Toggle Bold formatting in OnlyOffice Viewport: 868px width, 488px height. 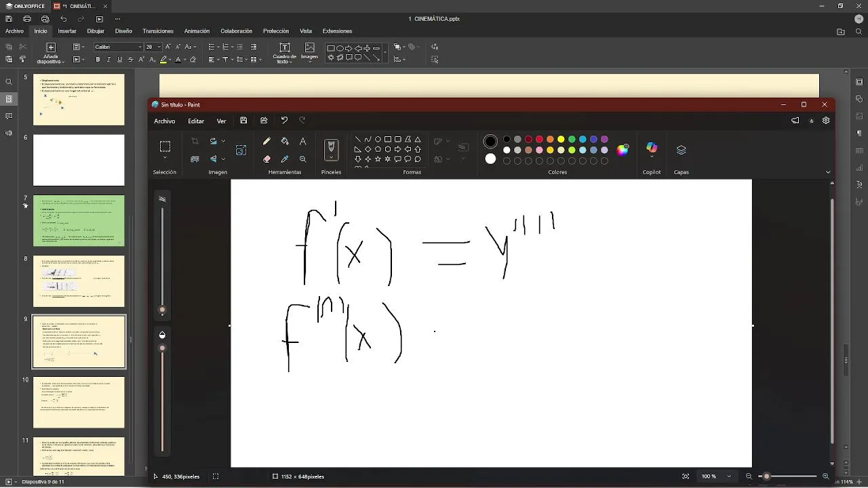pos(98,60)
